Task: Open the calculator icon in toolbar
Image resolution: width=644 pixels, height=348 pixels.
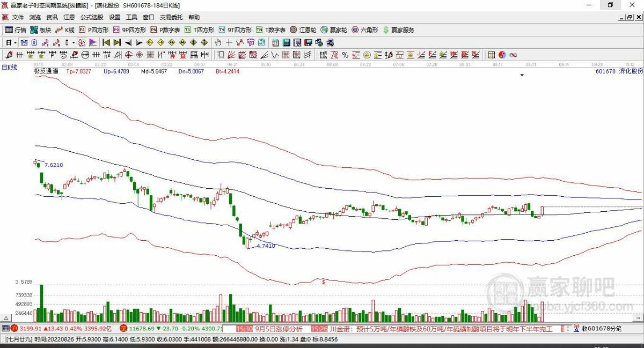Action: 286,42
